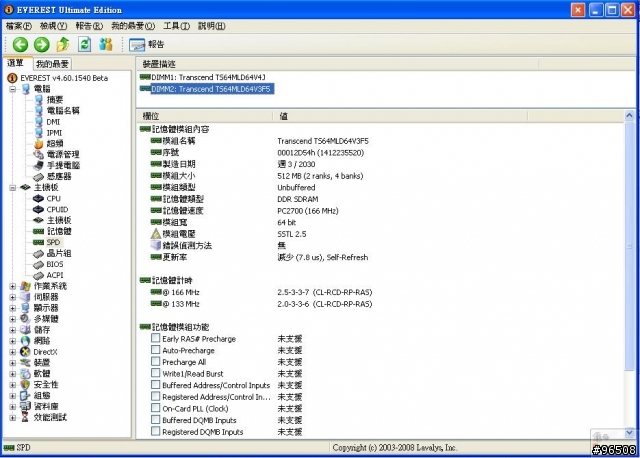Click the EVEREST v4.60.1540 Beta root item
The height and width of the screenshot is (458, 640).
(64, 78)
